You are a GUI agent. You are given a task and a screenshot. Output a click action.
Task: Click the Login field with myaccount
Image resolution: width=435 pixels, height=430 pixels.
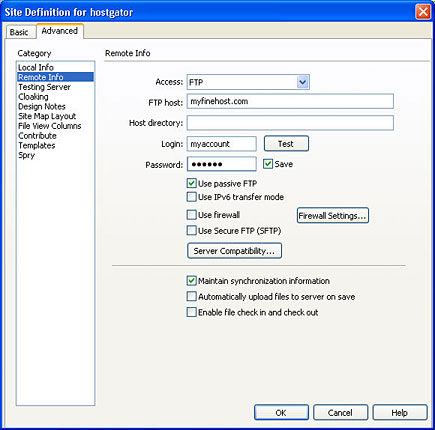(222, 144)
